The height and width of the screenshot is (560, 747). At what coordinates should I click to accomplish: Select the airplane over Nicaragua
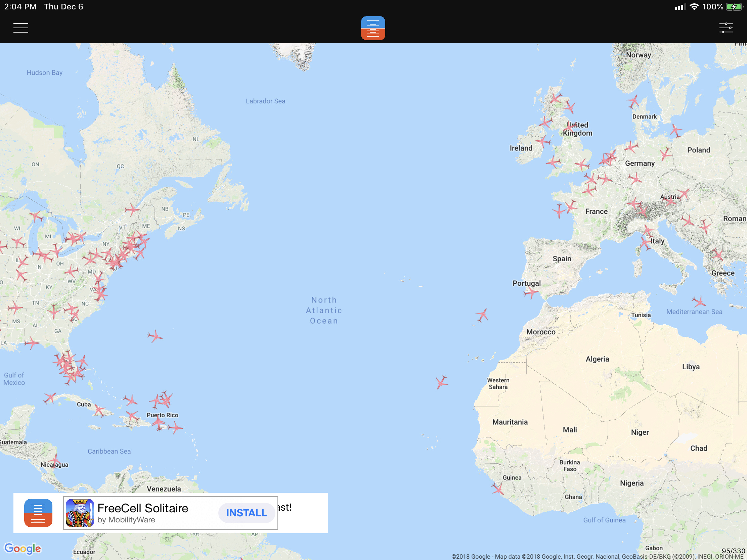pos(55,461)
